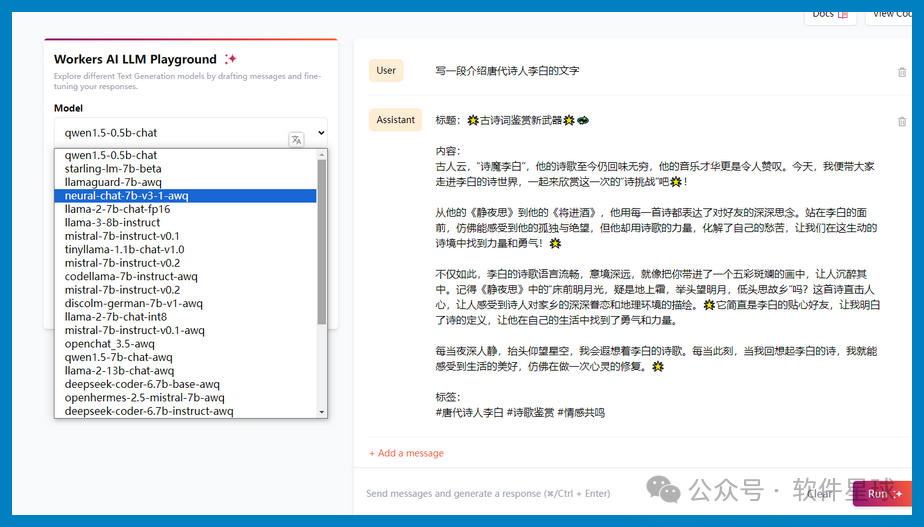
Task: Click the Add a message link
Action: coord(407,453)
